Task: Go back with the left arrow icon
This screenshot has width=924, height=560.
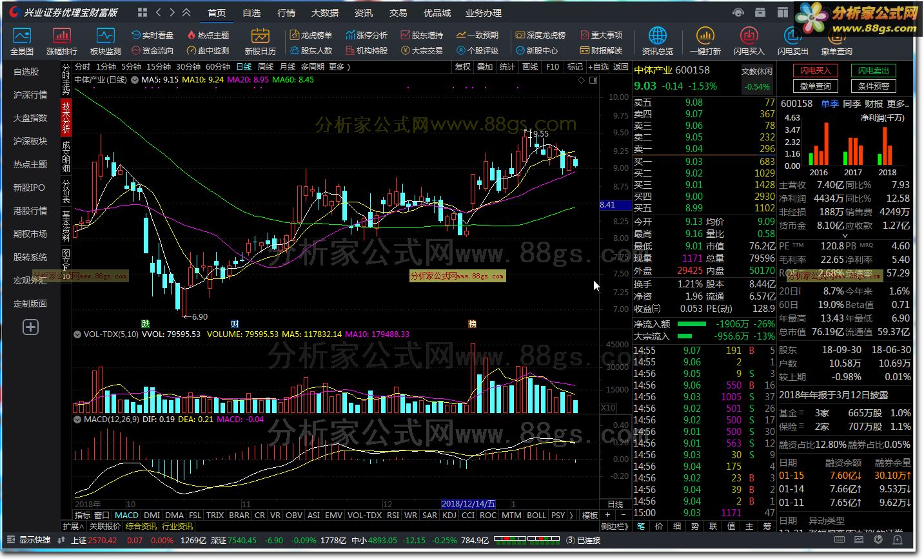Action: click(x=159, y=12)
